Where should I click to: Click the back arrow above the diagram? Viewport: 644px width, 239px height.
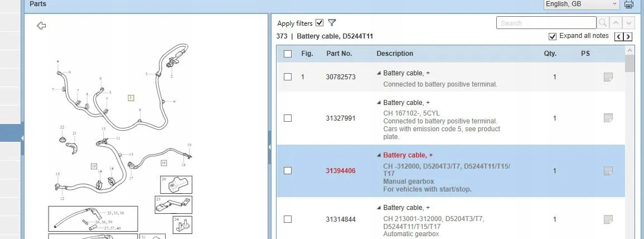pyautogui.click(x=41, y=26)
